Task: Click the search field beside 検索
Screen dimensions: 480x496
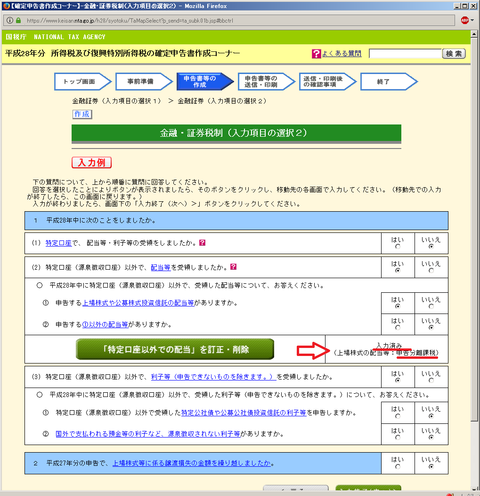Action: [405, 54]
